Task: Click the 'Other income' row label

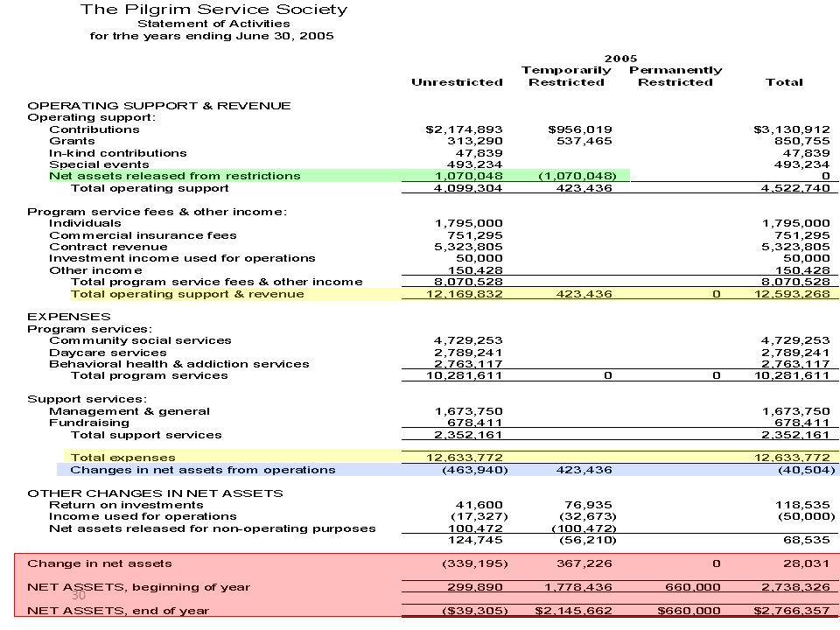Action: (96, 270)
